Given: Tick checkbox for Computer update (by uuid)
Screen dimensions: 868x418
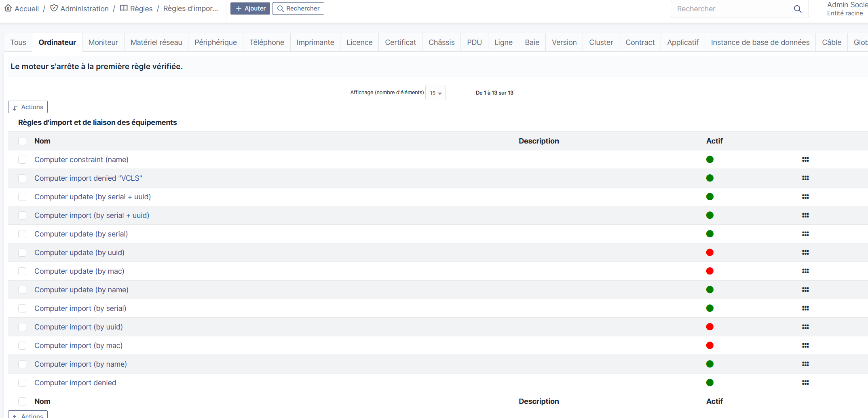Looking at the screenshot, I should coord(22,253).
